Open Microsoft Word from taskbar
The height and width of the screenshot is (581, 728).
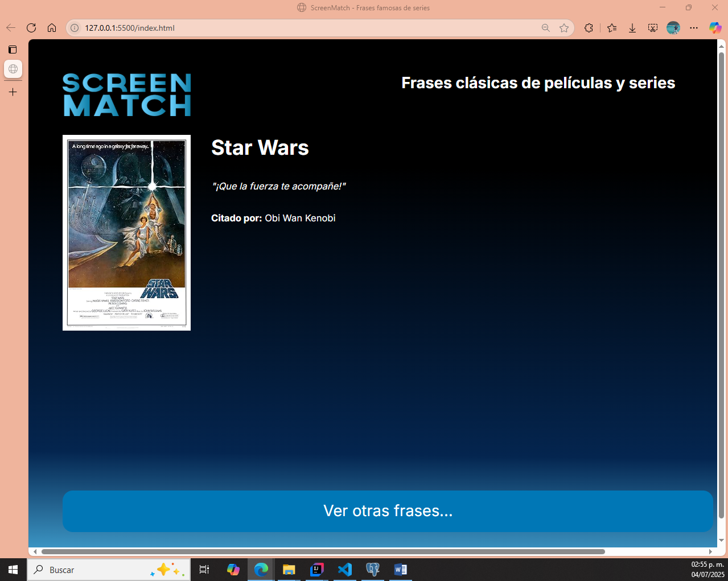pos(401,570)
